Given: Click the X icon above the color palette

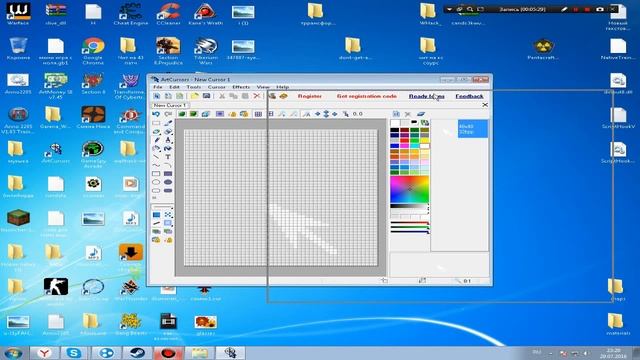Looking at the screenshot, I should point(407,114).
